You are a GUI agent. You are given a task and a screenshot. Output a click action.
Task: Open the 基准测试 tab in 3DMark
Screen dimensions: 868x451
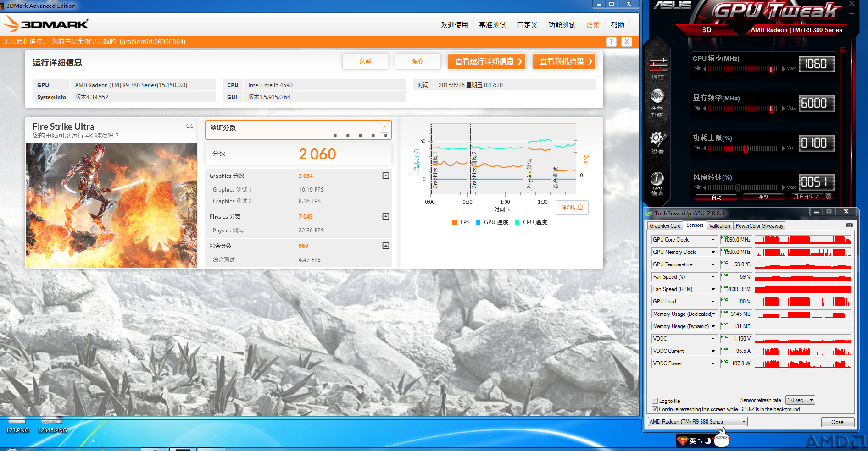[x=493, y=25]
